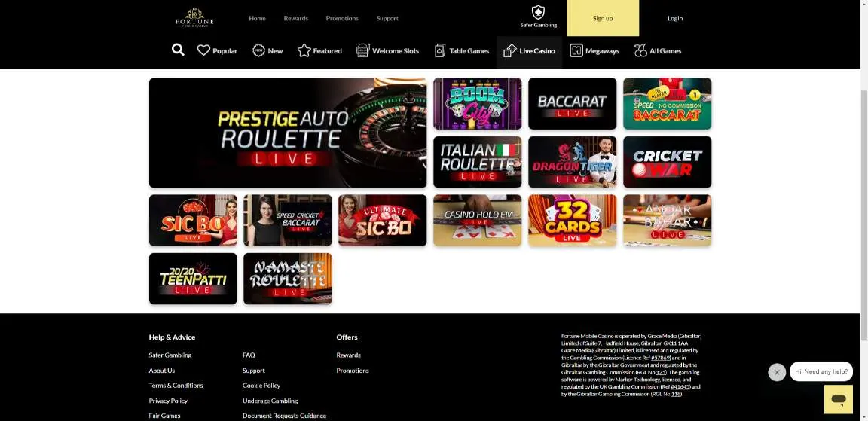868x421 pixels.
Task: Open the search magnifier icon
Action: point(178,50)
